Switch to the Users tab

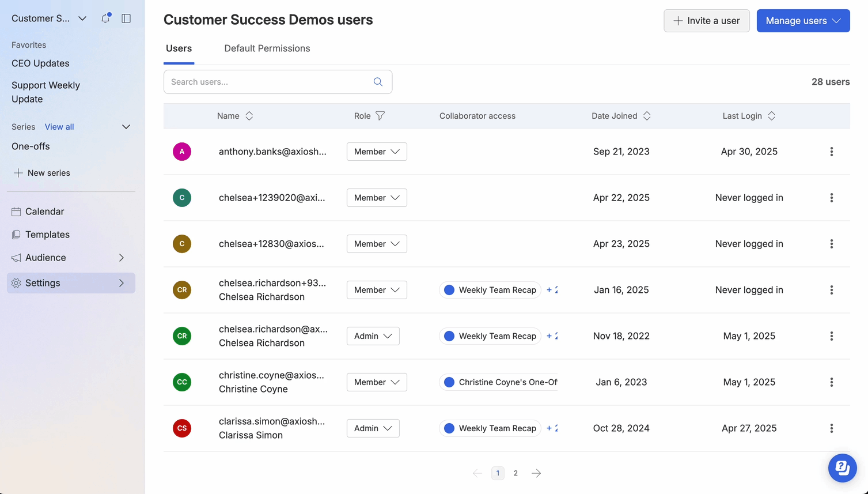pyautogui.click(x=179, y=48)
